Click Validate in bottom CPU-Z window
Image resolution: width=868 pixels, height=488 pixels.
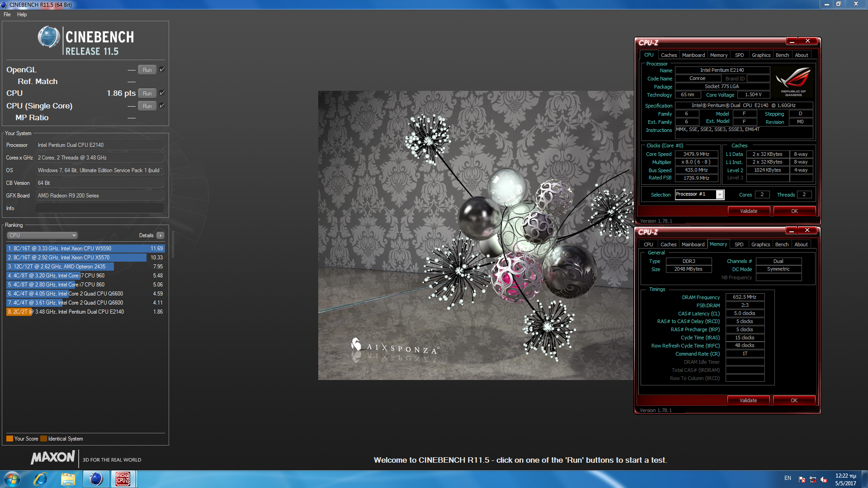[748, 400]
